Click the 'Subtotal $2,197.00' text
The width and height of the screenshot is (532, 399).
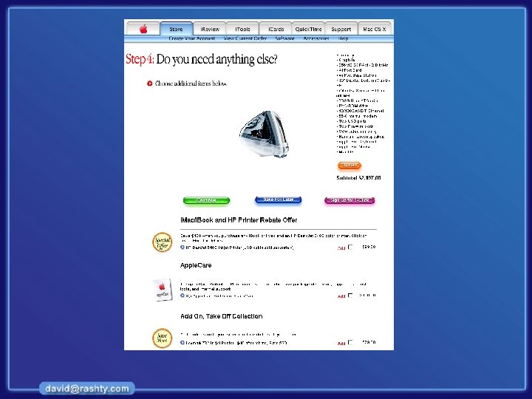tap(358, 178)
